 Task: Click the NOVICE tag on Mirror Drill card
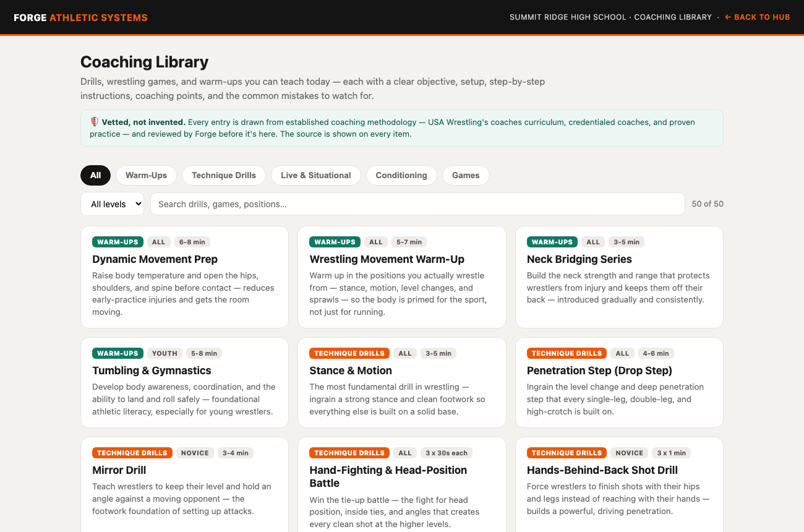pos(195,453)
